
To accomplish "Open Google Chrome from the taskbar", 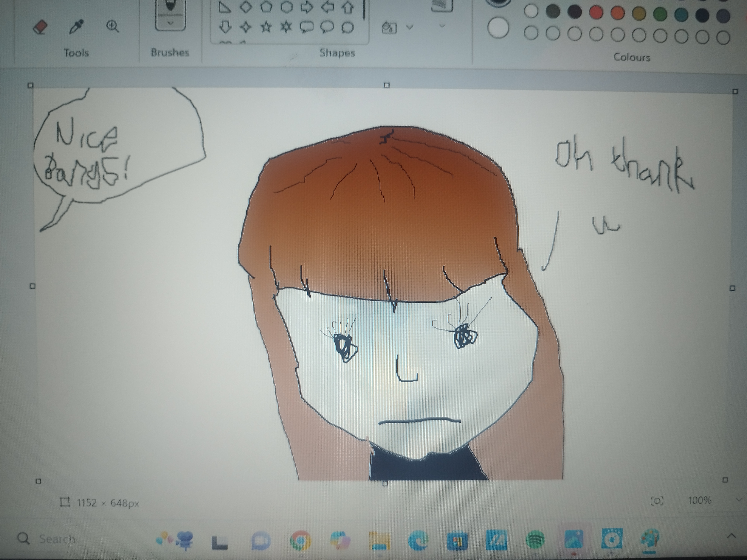I will pyautogui.click(x=300, y=540).
